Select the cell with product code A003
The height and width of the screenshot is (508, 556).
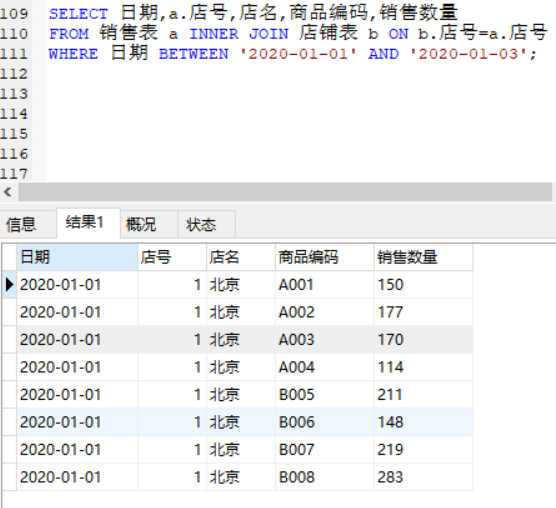324,340
